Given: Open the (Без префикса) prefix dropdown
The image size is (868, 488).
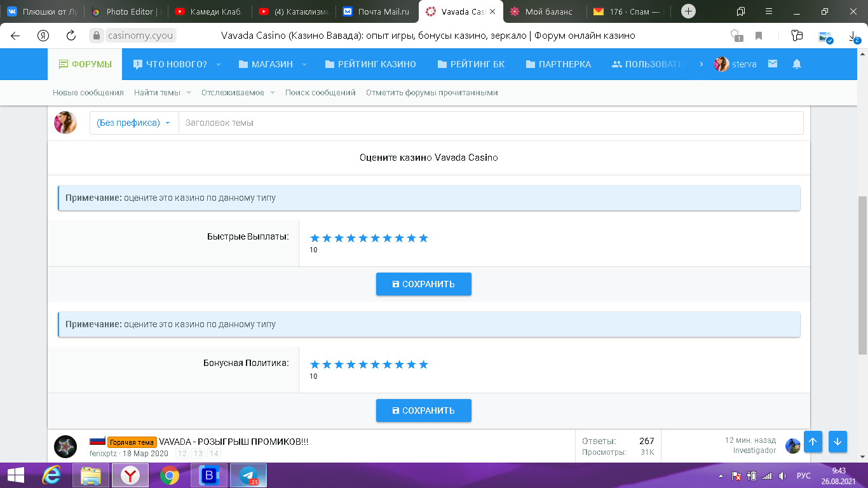Looking at the screenshot, I should tap(134, 123).
